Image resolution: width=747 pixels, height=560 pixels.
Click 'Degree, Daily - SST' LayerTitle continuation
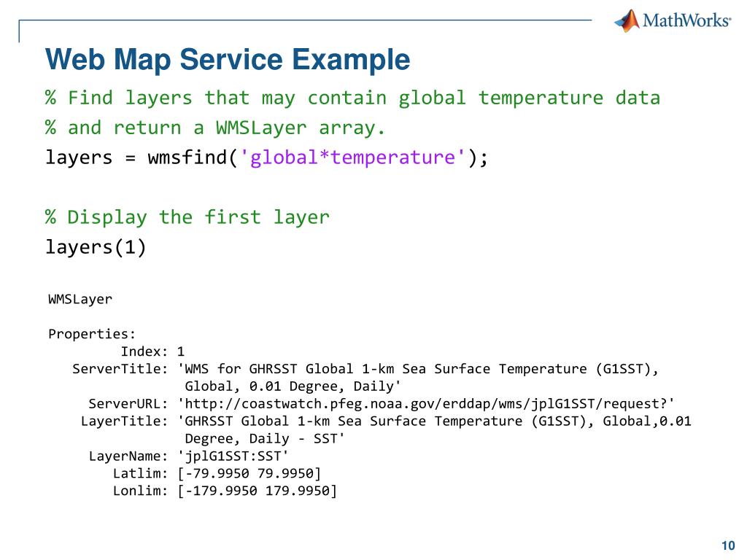264,438
